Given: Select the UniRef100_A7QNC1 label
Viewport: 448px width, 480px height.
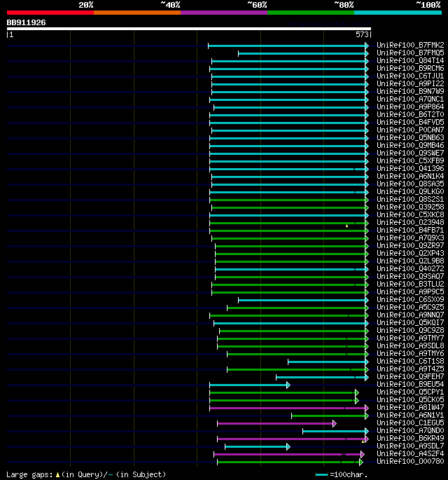Looking at the screenshot, I should 410,99.
